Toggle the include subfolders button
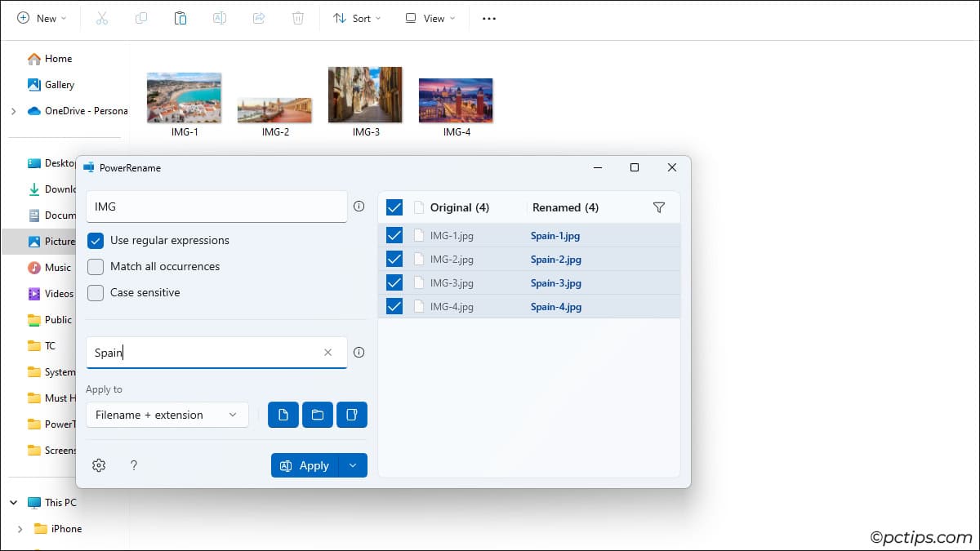This screenshot has width=980, height=551. (352, 415)
